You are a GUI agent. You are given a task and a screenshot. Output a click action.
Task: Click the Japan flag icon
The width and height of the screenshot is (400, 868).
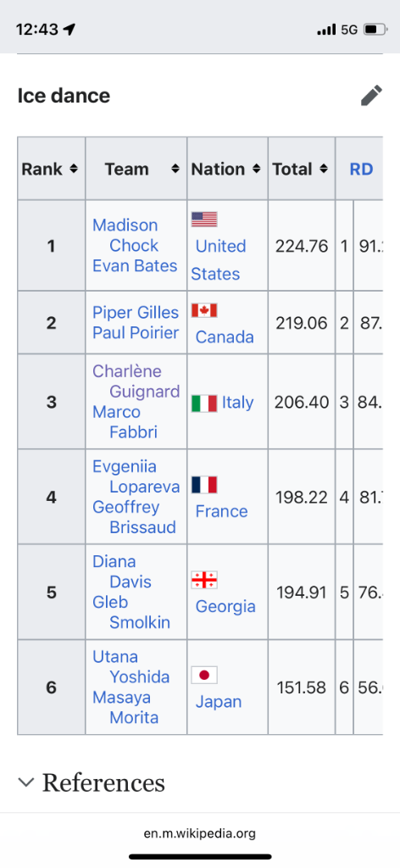click(204, 675)
